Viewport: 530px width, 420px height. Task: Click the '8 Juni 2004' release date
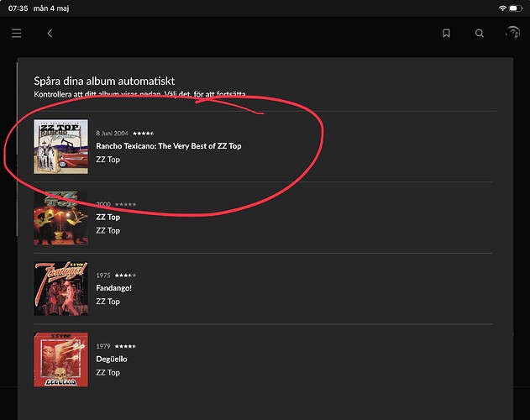[113, 134]
